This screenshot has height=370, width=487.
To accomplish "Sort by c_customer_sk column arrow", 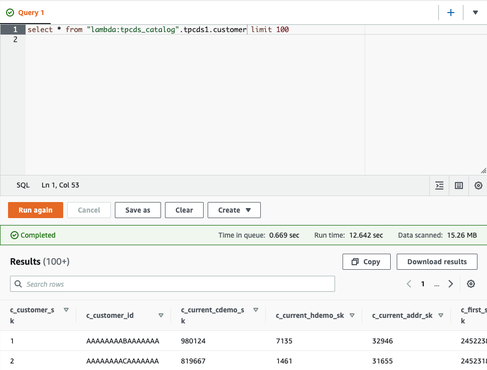I will [66, 310].
